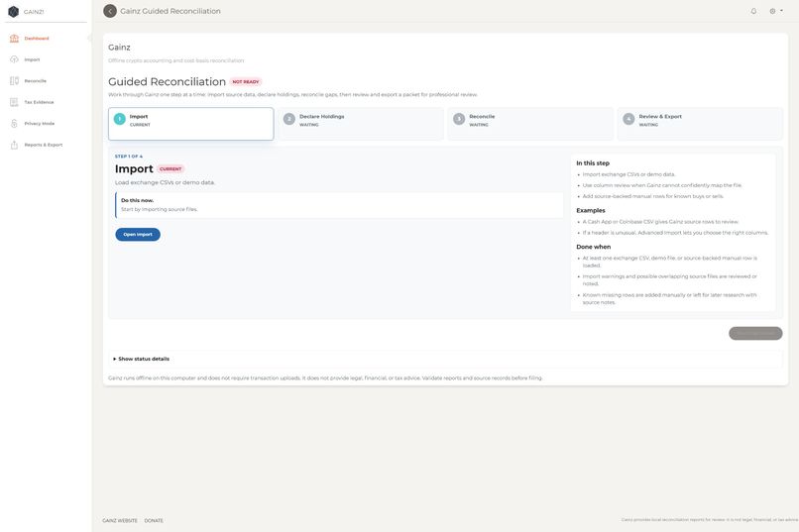
Task: Click the 'Do this now.' instruction box
Action: coord(339,205)
